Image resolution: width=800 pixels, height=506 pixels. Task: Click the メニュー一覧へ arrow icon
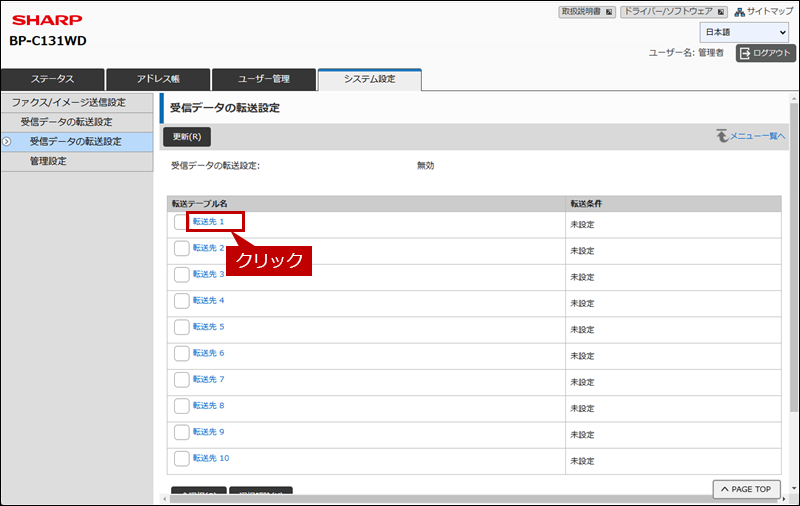721,135
